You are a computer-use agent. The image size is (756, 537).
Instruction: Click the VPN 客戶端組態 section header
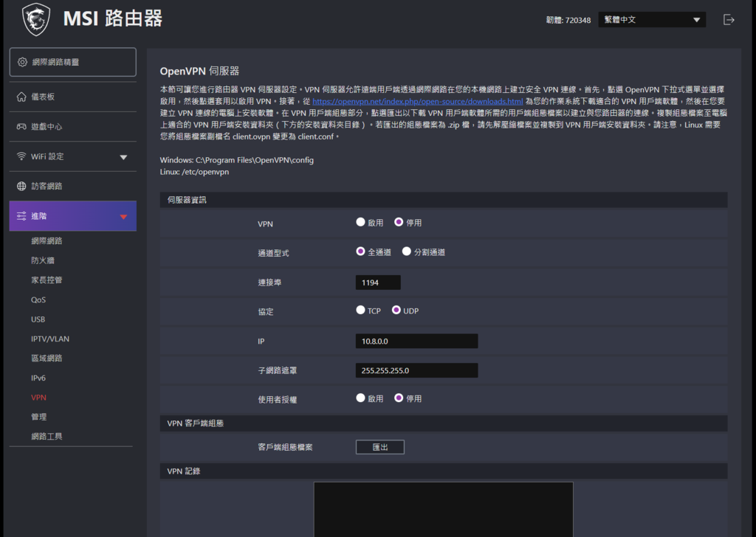pos(444,423)
